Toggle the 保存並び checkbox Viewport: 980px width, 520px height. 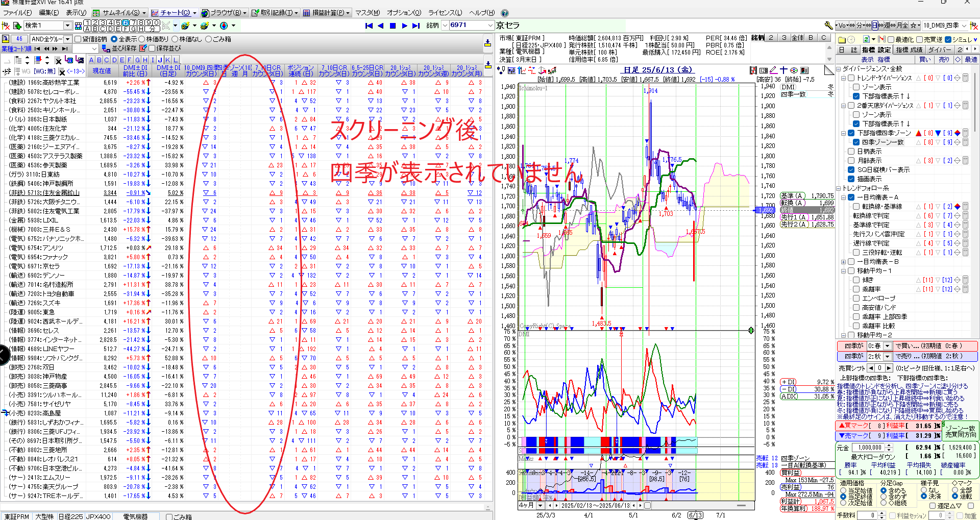pos(152,48)
